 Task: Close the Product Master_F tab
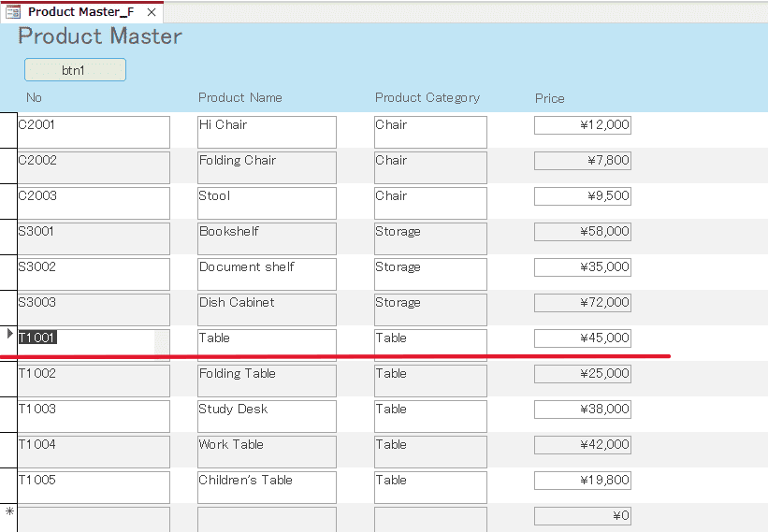click(x=152, y=12)
